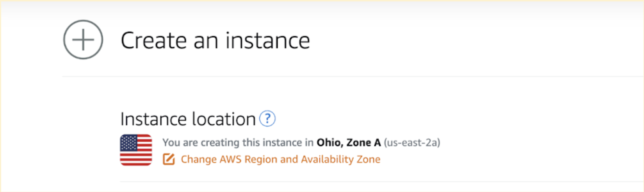Open region editor via pencil-on-square icon
Viewport: 644px width, 192px height.
point(169,159)
